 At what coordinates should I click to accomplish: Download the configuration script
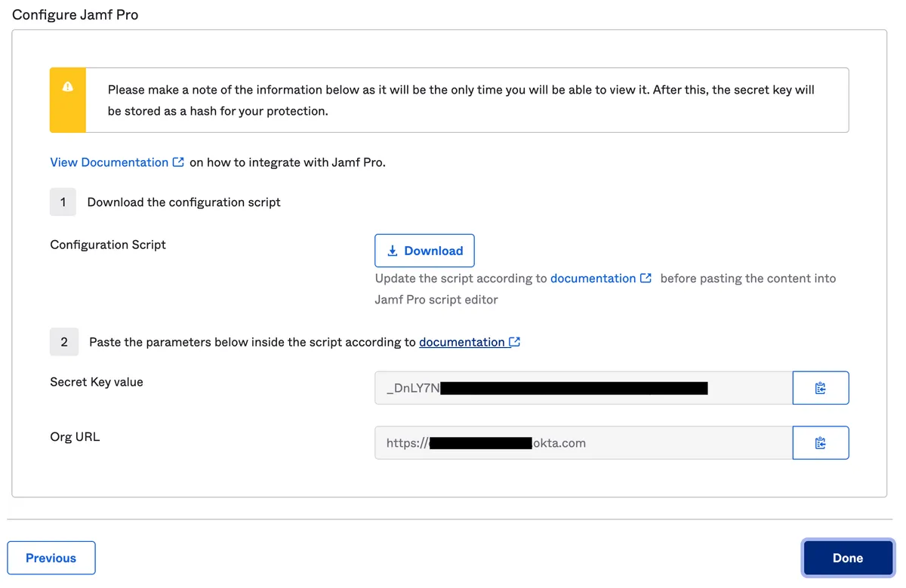[x=424, y=251]
